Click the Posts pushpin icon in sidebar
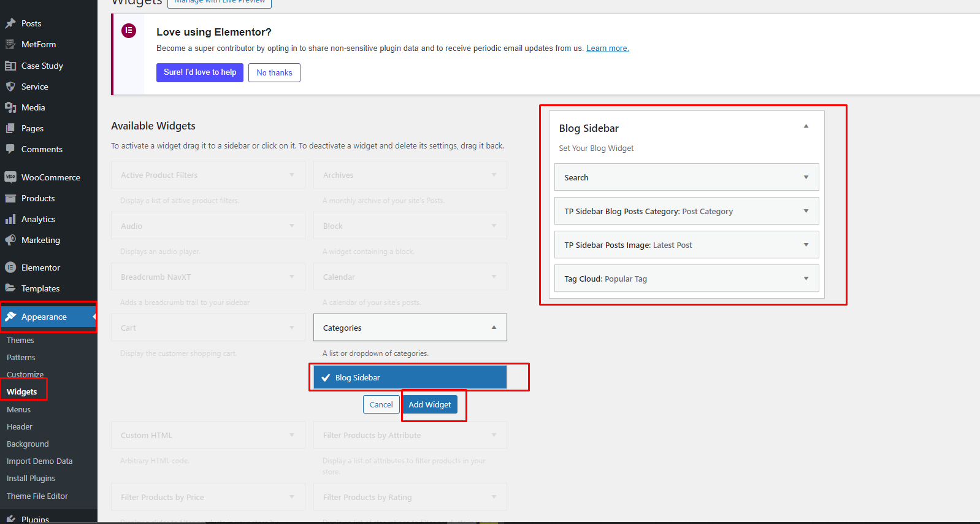Screen dimensions: 980x524 coord(10,23)
